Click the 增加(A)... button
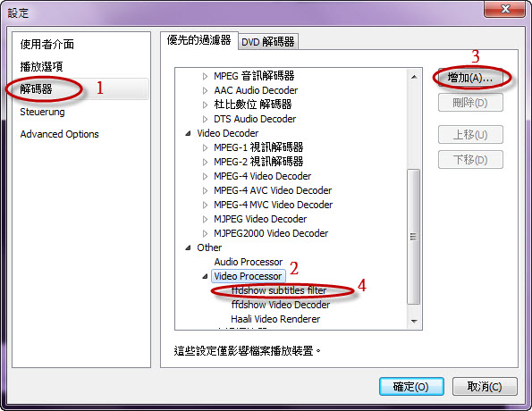Screen dimensions: 532x411 [470, 78]
